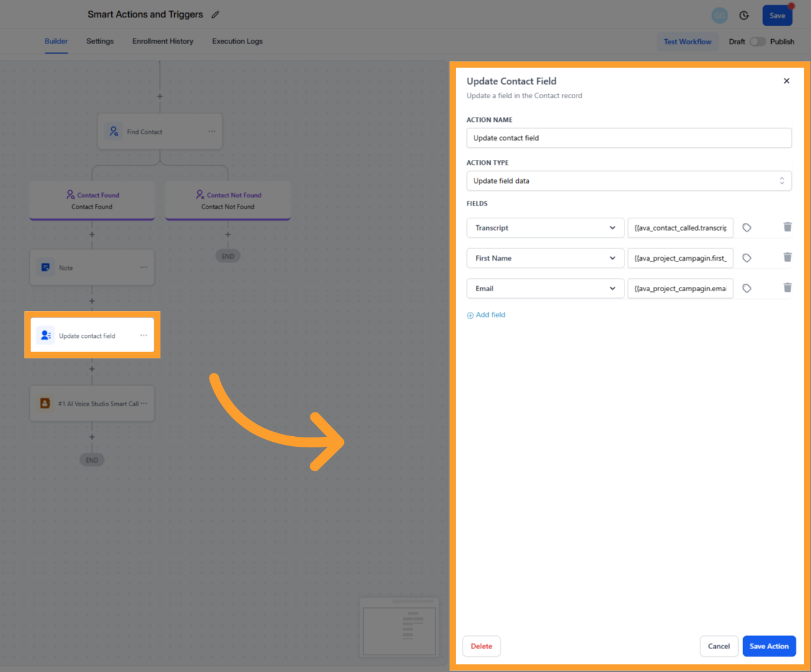Add step above Find Contact node
Image resolution: width=811 pixels, height=672 pixels.
[x=160, y=96]
